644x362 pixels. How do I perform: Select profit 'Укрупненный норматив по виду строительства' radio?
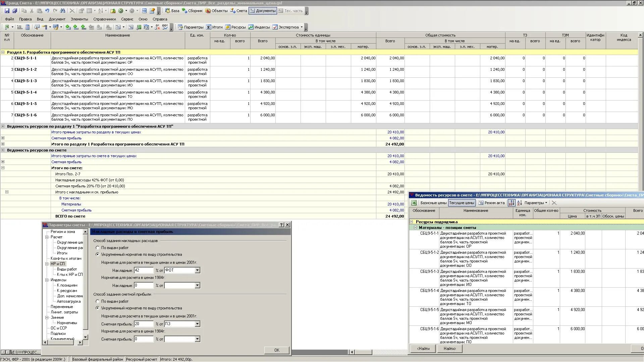(98, 308)
